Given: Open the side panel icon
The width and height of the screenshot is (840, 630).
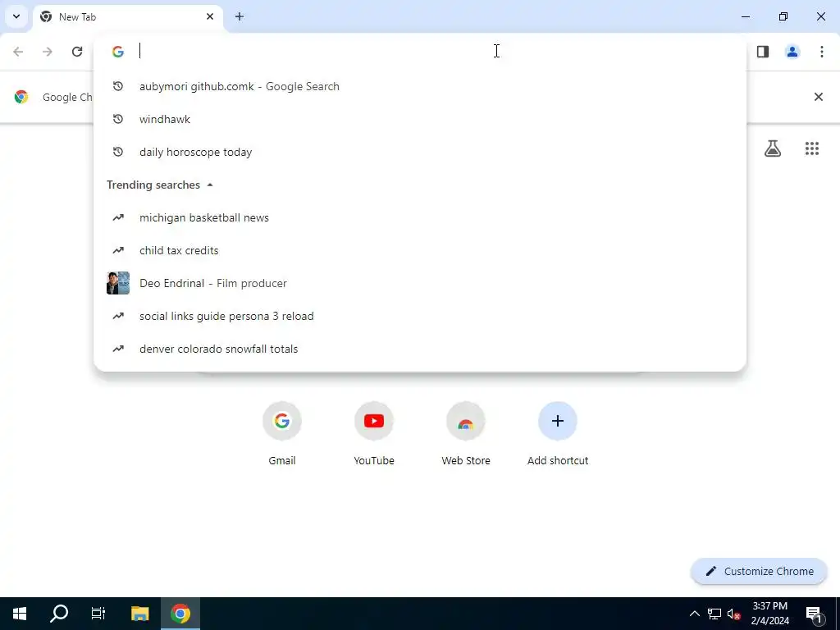Looking at the screenshot, I should 763,52.
